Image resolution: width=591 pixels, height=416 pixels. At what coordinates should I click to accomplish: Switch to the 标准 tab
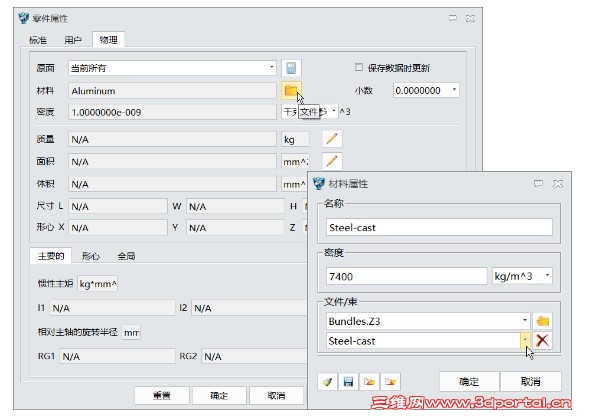click(38, 40)
